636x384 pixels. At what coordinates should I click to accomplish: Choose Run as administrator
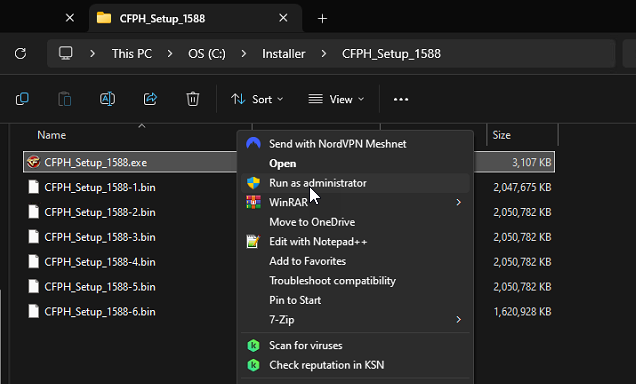tap(355, 183)
